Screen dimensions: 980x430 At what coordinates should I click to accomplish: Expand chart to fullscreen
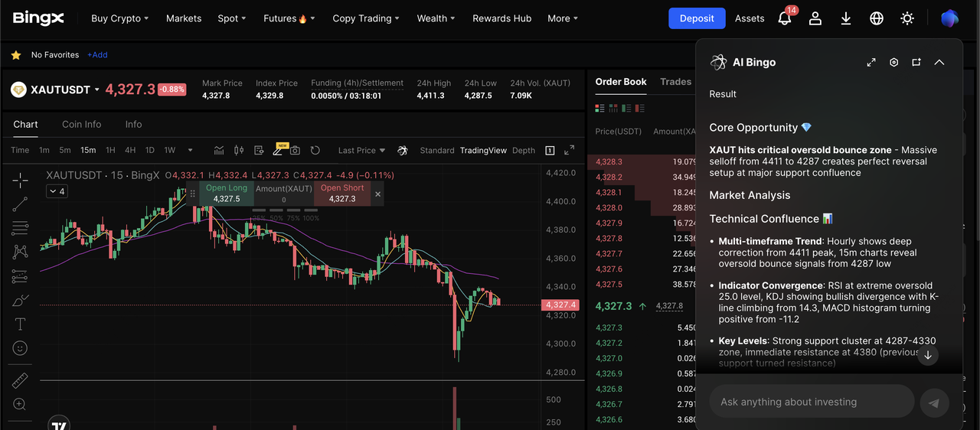pos(569,151)
